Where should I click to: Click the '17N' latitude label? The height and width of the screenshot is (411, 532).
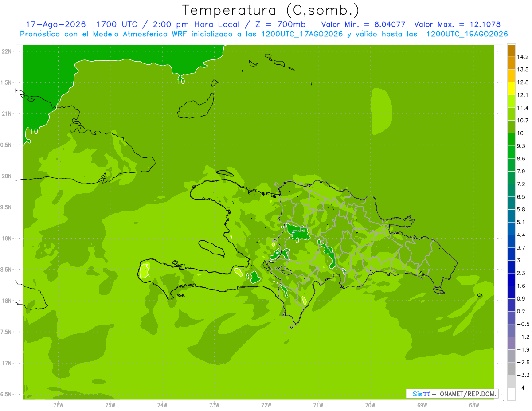coord(7,363)
